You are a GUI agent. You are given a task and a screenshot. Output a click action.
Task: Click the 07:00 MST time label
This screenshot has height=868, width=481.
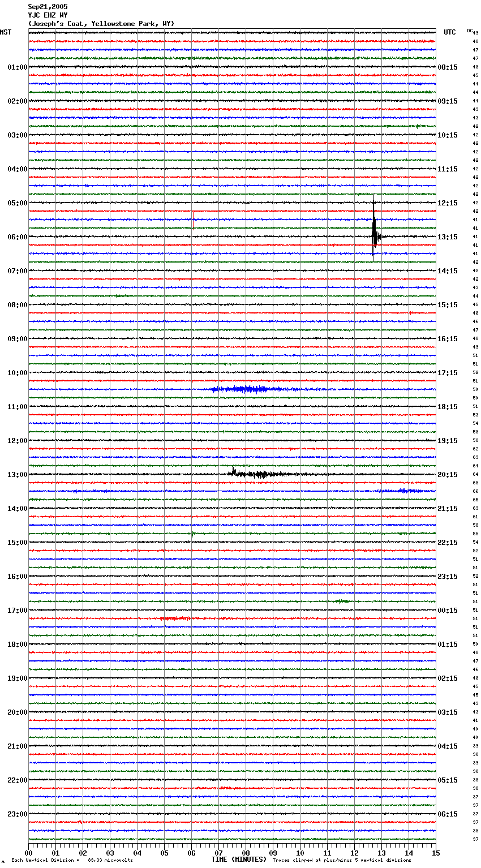click(x=18, y=271)
